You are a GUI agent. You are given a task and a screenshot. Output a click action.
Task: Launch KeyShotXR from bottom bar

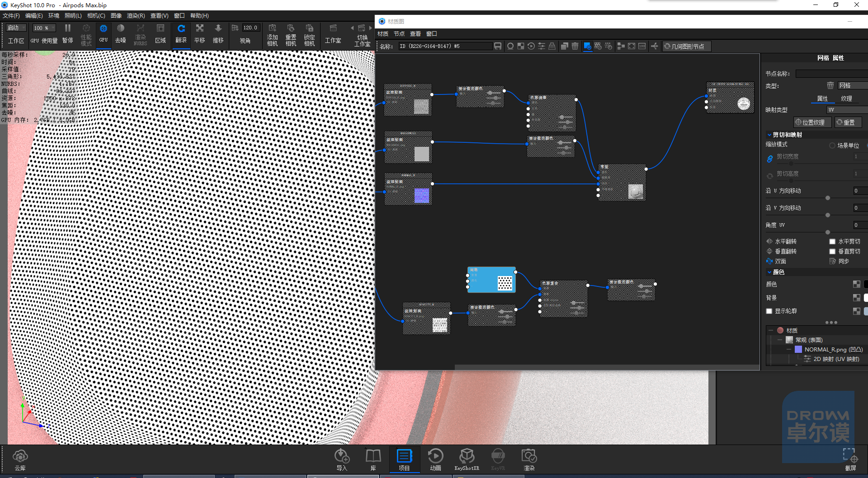click(x=467, y=459)
